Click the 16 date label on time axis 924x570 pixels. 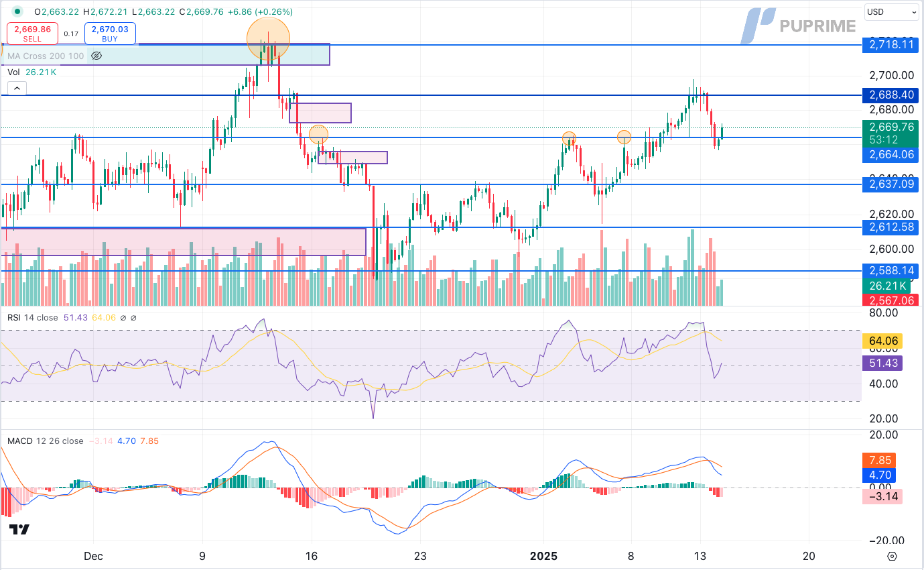click(312, 556)
